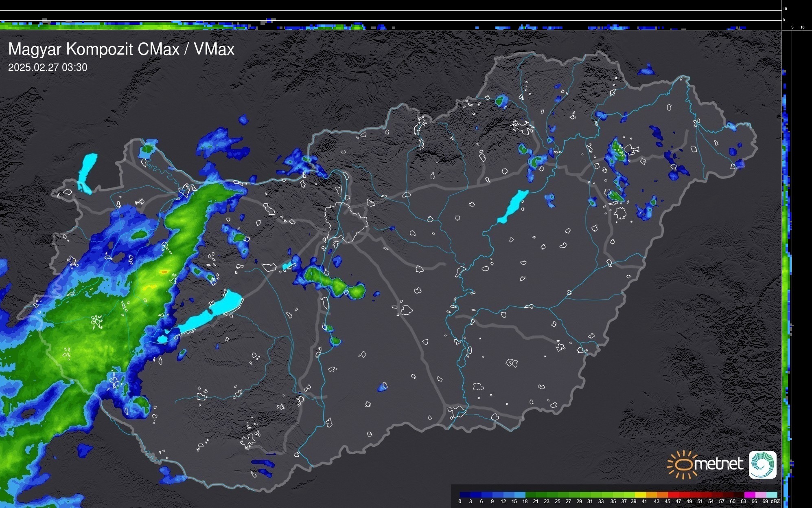Click the 2025.02.27 03:30 timestamp
812x508 pixels.
(48, 68)
